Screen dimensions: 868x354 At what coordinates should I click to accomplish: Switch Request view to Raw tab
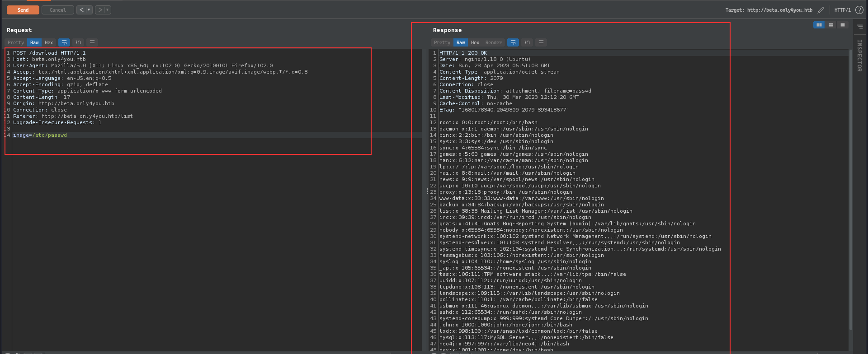[34, 42]
